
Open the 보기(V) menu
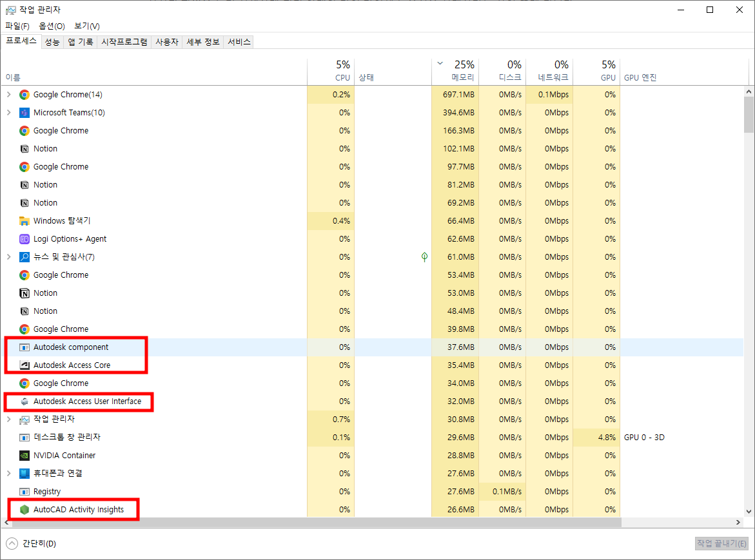pyautogui.click(x=87, y=26)
